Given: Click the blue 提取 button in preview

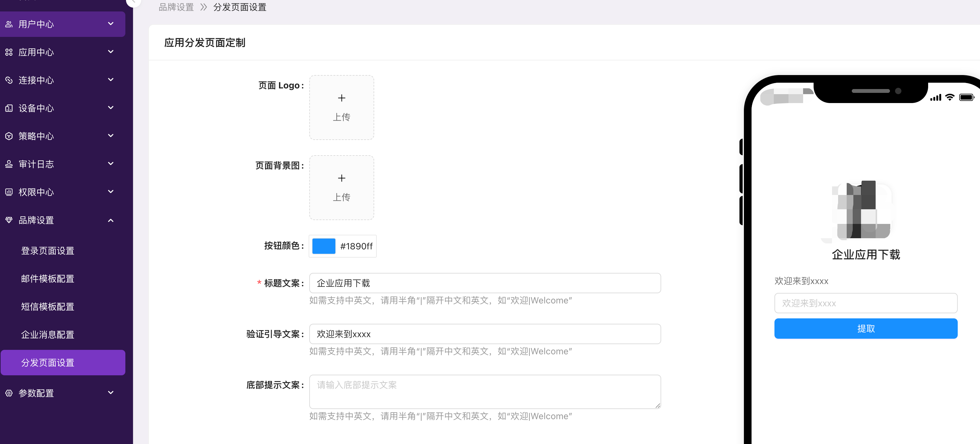Looking at the screenshot, I should [x=866, y=329].
